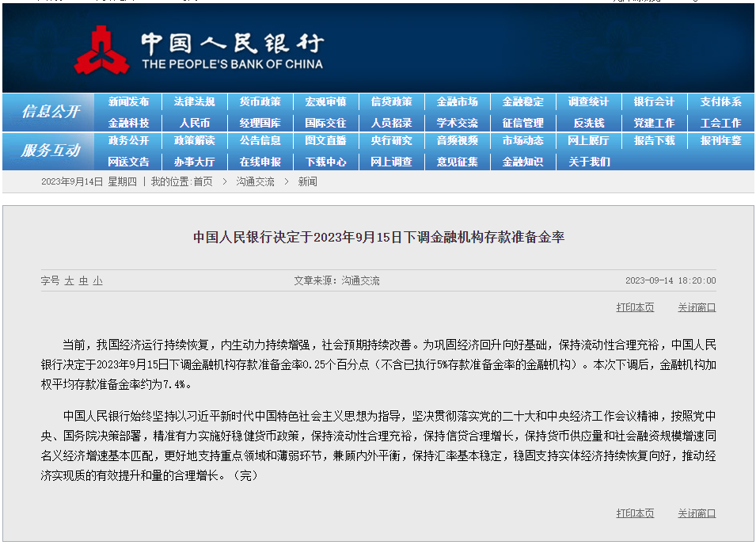Open 支付体系 menu item
Viewport: 756px width, 545px height.
pyautogui.click(x=720, y=101)
